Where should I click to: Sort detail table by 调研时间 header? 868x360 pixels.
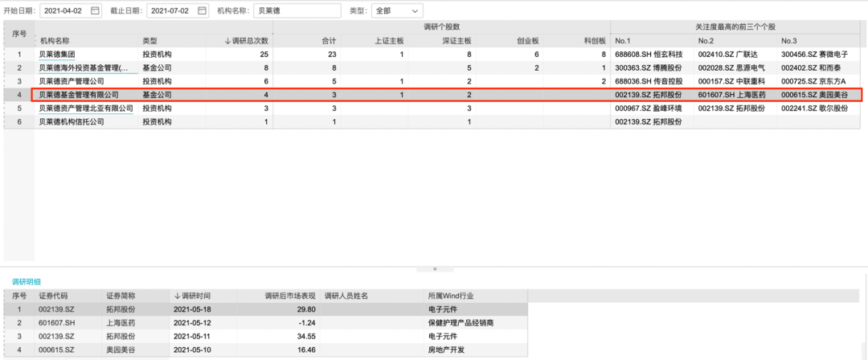[x=193, y=296]
